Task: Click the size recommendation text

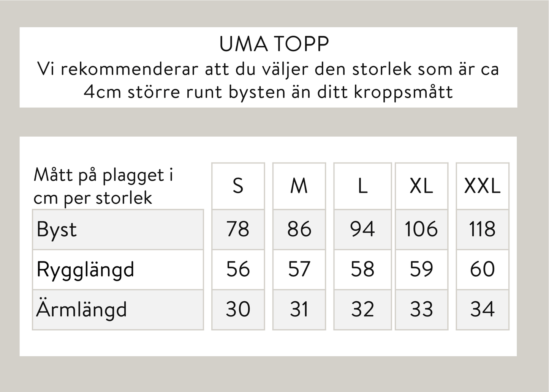Action: [268, 80]
